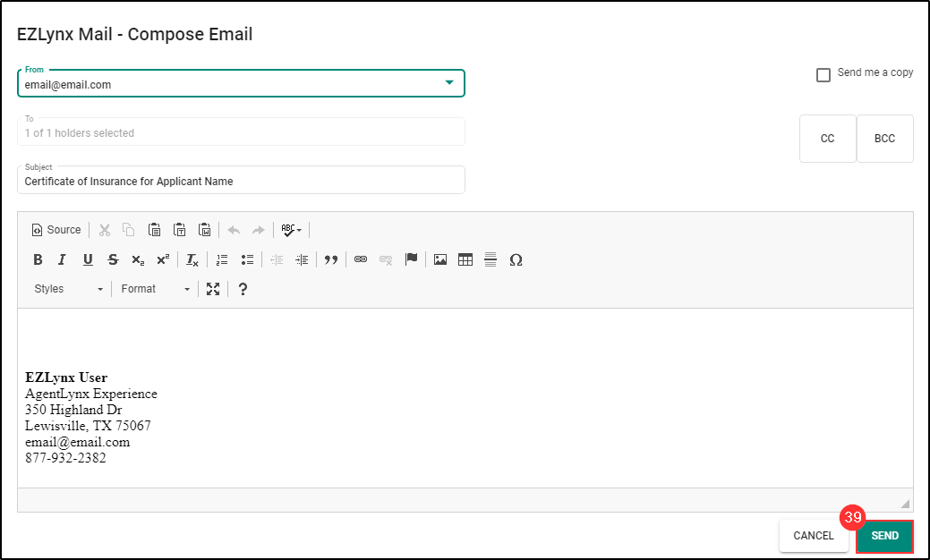Click the Anchor flag icon
930x560 pixels.
pos(411,259)
